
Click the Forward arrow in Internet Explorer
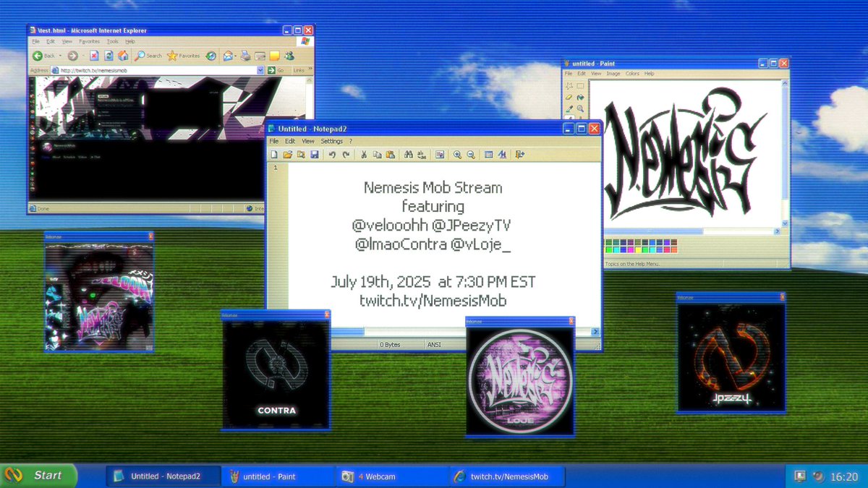(72, 56)
